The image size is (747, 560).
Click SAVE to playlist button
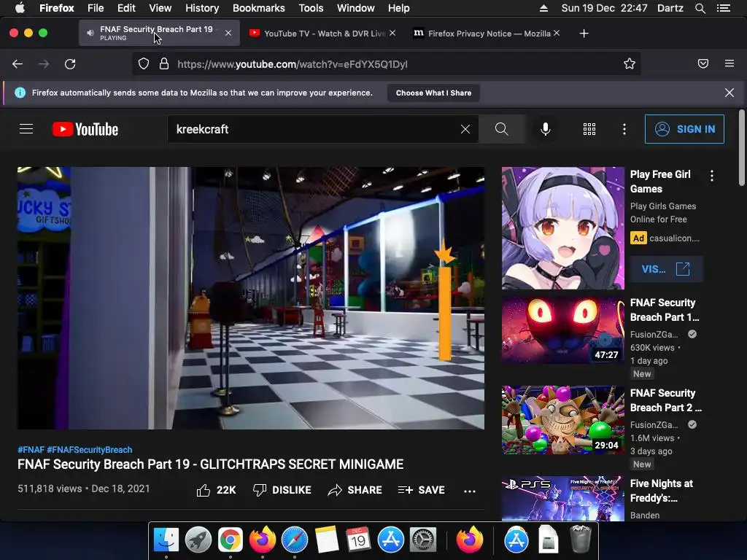[421, 490]
